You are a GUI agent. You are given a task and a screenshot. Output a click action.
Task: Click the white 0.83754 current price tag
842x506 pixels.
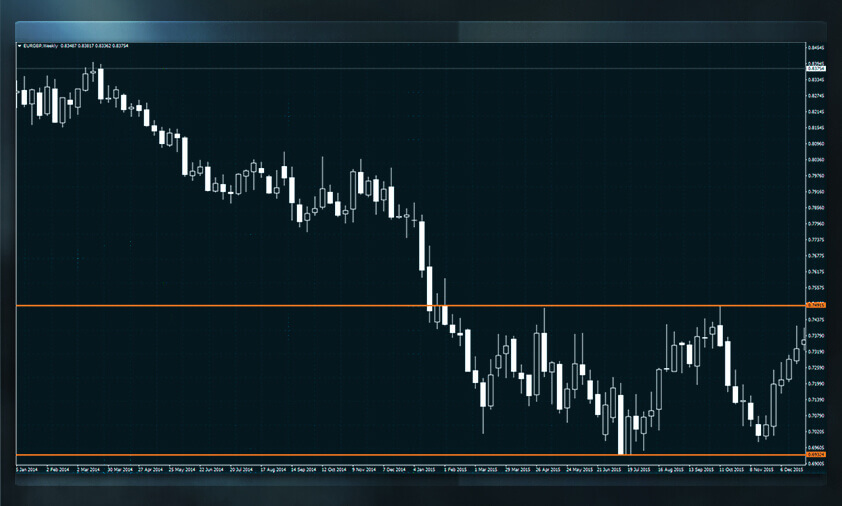[x=816, y=68]
